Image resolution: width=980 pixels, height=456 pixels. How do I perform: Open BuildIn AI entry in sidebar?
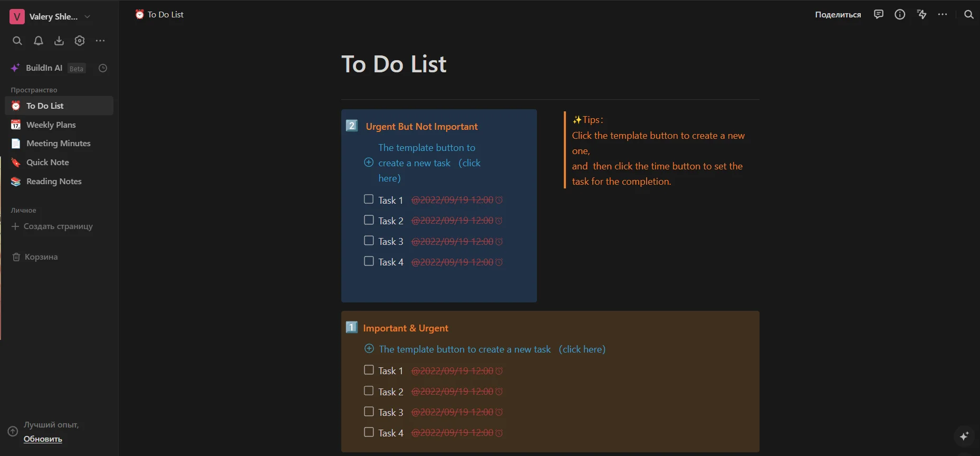44,68
